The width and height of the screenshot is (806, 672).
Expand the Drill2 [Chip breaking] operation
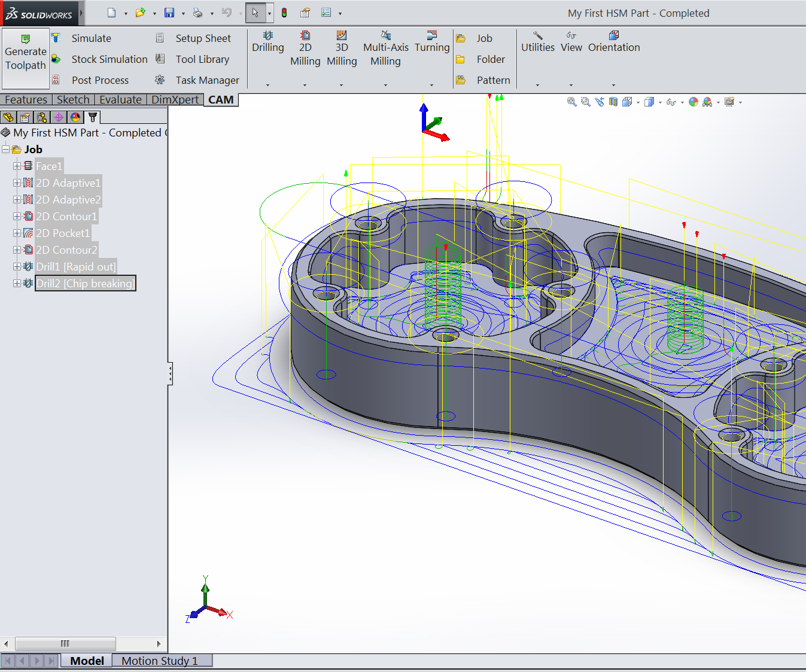(17, 284)
